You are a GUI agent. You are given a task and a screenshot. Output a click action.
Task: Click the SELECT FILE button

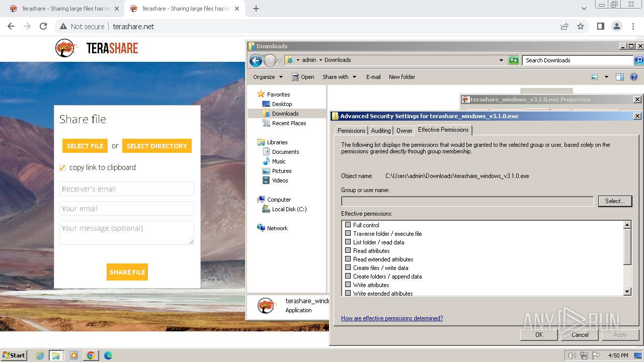(x=85, y=146)
